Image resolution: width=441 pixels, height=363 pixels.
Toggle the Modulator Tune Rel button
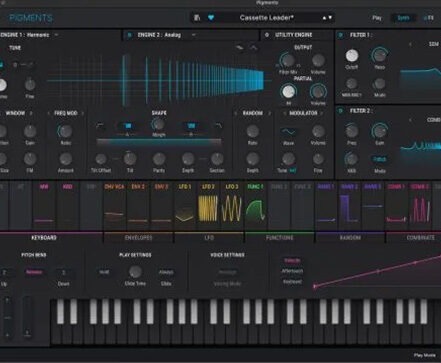pyautogui.click(x=293, y=170)
